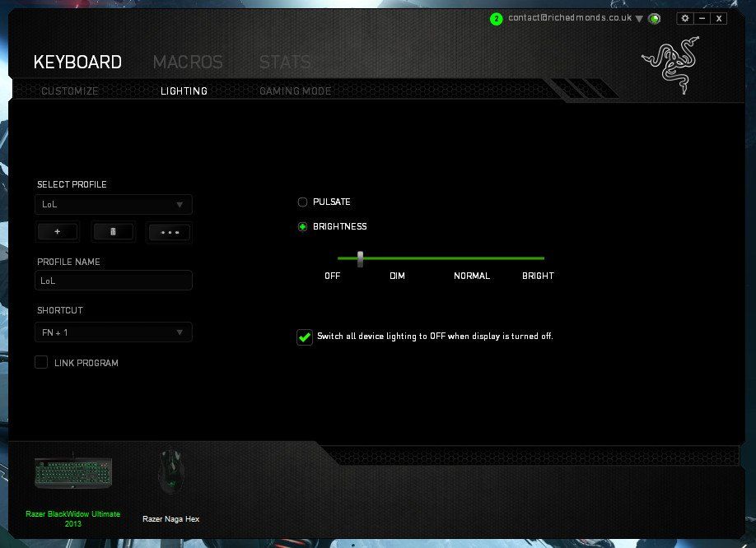
Task: Click inside the Profile Name field
Action: pyautogui.click(x=113, y=280)
